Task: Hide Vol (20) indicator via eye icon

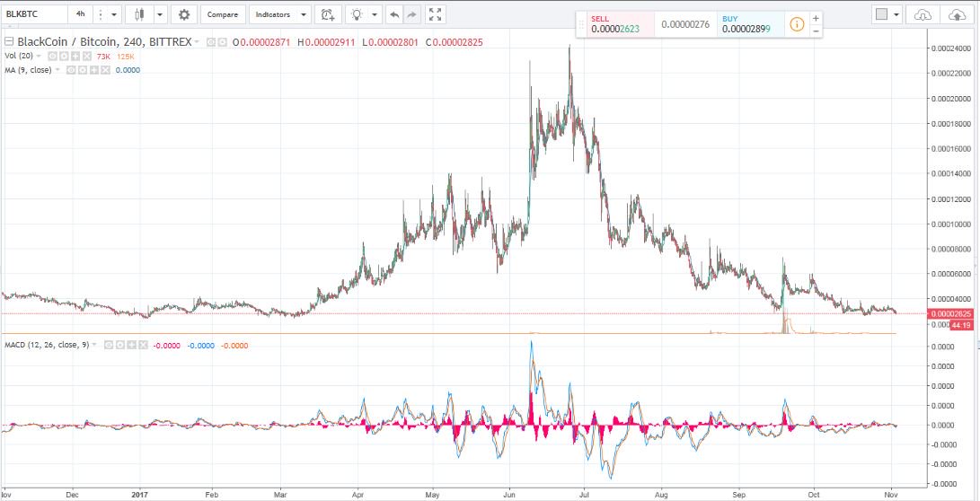Action: (x=52, y=57)
